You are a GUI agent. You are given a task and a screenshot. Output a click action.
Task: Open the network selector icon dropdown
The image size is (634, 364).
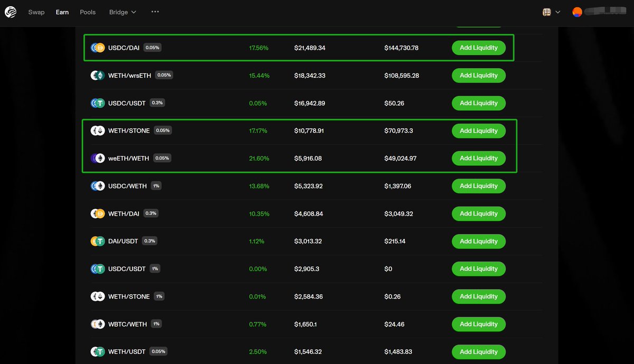[552, 12]
